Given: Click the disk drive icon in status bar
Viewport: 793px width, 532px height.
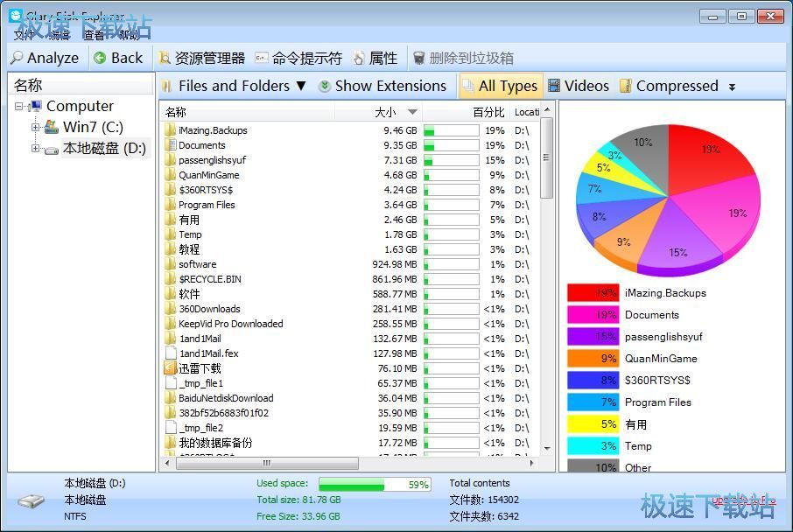Looking at the screenshot, I should [31, 501].
